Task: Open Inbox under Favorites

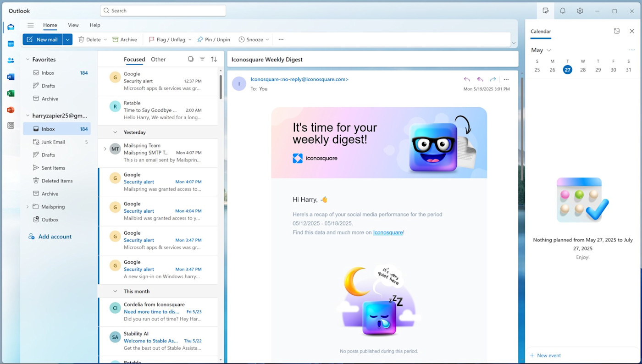Action: pos(57,73)
